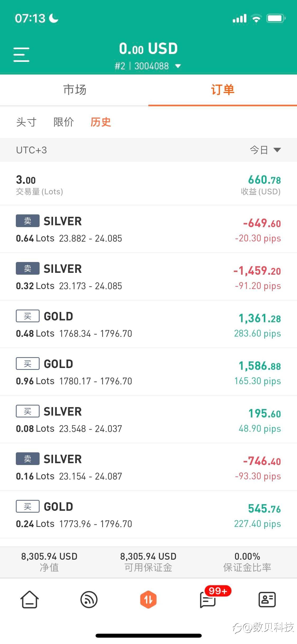Tap the 卖 badge on first SILVER order
The image size is (297, 644).
(x=28, y=221)
